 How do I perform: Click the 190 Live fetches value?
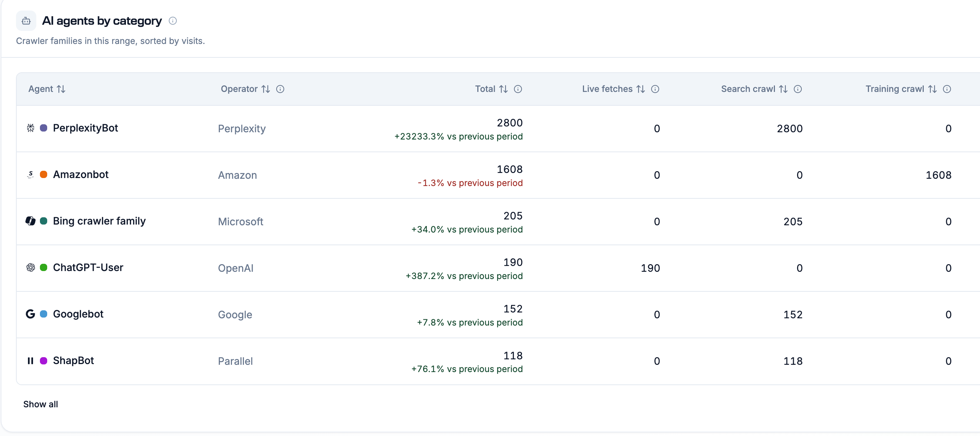650,268
